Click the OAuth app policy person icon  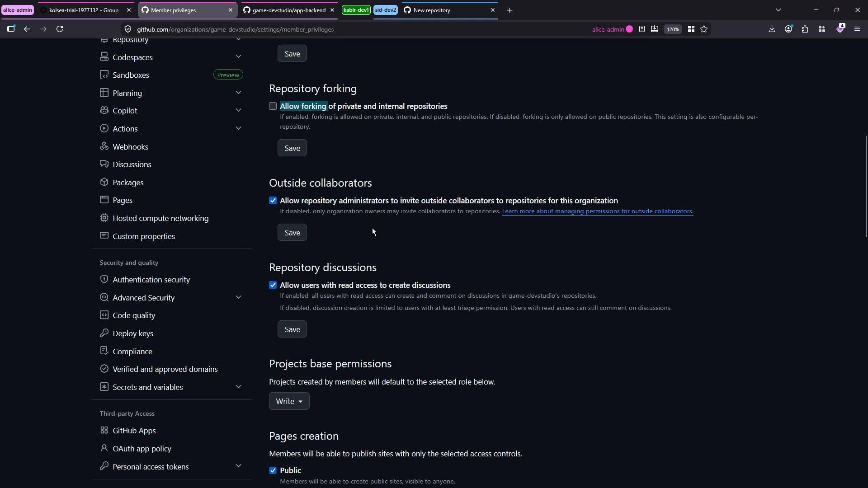point(104,448)
